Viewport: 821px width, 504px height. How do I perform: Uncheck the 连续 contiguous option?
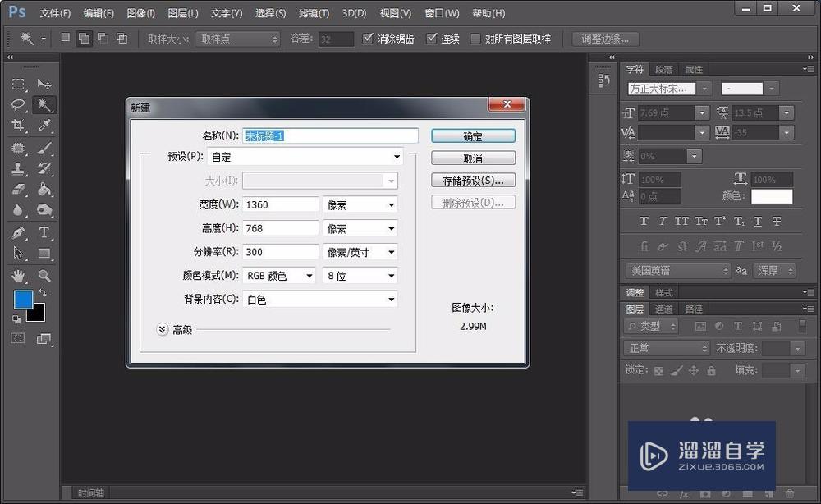(432, 39)
